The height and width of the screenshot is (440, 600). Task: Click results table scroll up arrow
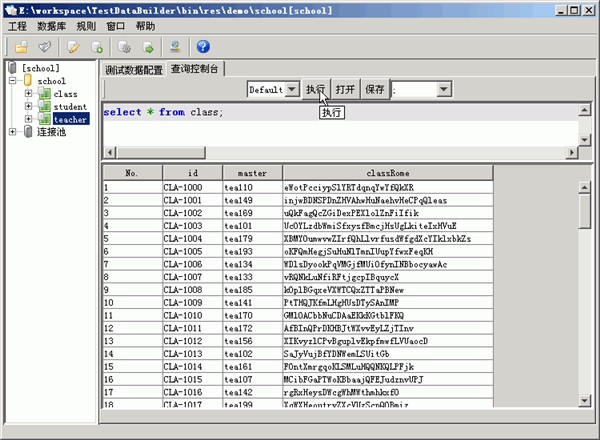[x=584, y=187]
